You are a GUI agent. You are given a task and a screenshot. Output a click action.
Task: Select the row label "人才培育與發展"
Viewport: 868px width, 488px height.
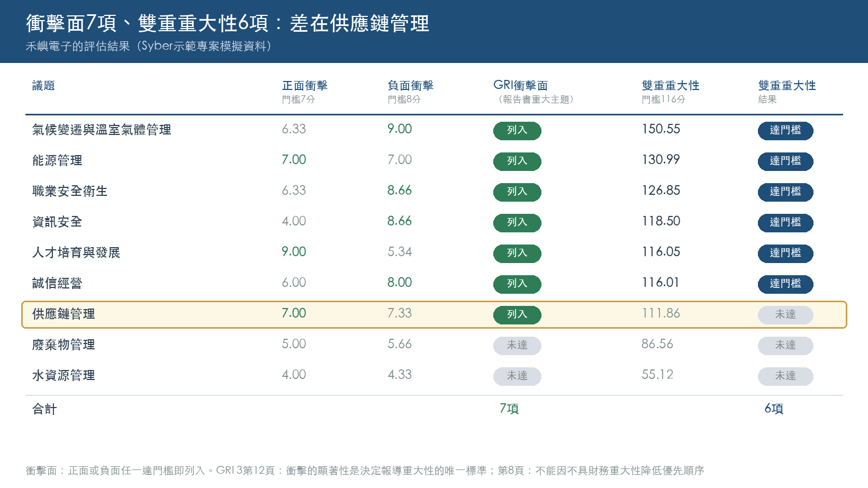coord(76,252)
